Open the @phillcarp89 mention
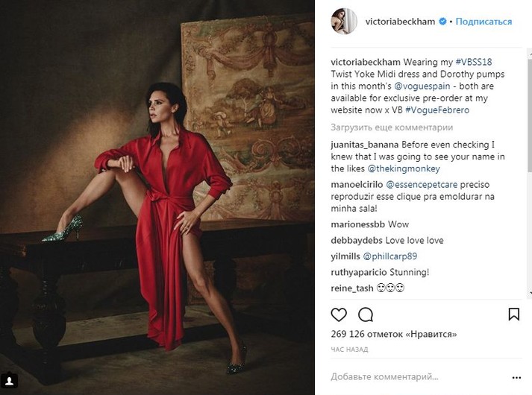The height and width of the screenshot is (395, 532). pyautogui.click(x=389, y=256)
